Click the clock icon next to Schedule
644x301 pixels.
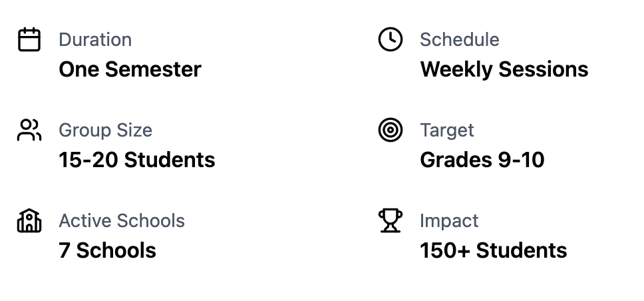tap(390, 40)
